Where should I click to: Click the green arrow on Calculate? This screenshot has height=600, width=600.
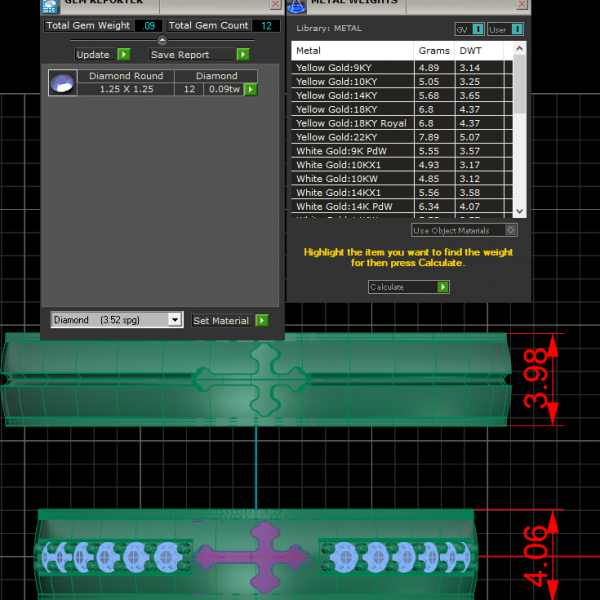coord(443,287)
